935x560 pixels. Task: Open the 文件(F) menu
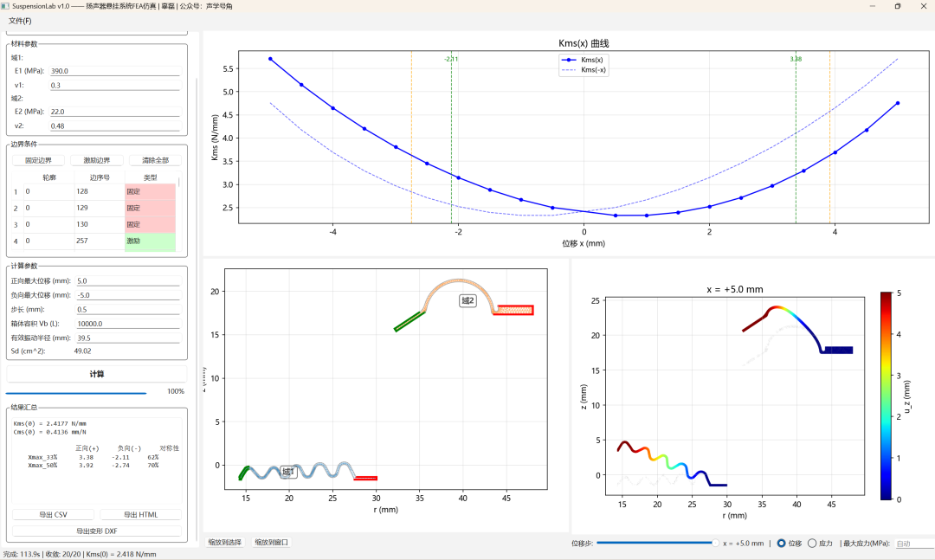coord(20,21)
